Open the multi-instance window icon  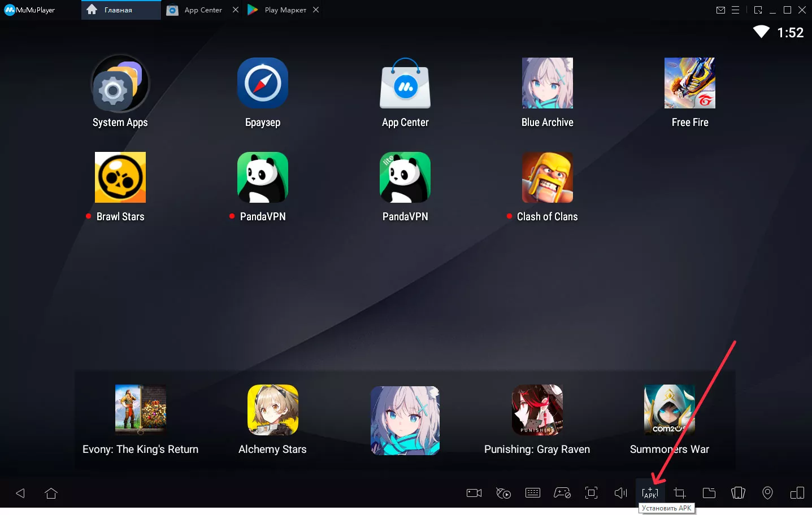click(x=797, y=493)
